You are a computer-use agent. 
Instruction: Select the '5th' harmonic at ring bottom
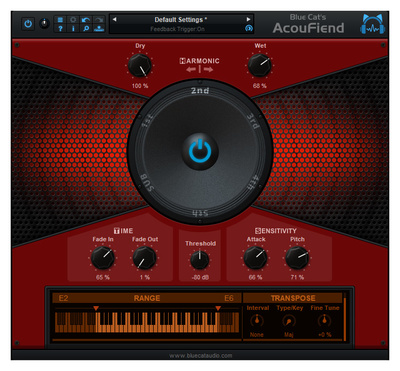pyautogui.click(x=200, y=213)
